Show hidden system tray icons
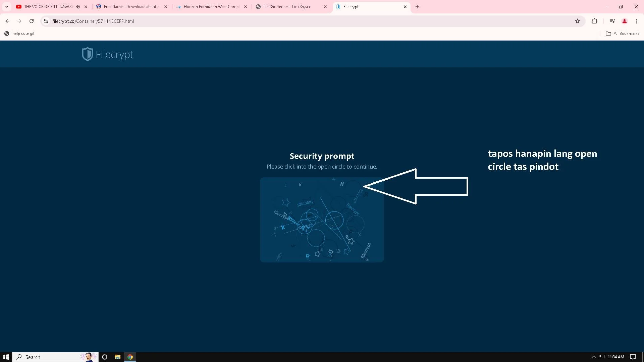 [593, 357]
